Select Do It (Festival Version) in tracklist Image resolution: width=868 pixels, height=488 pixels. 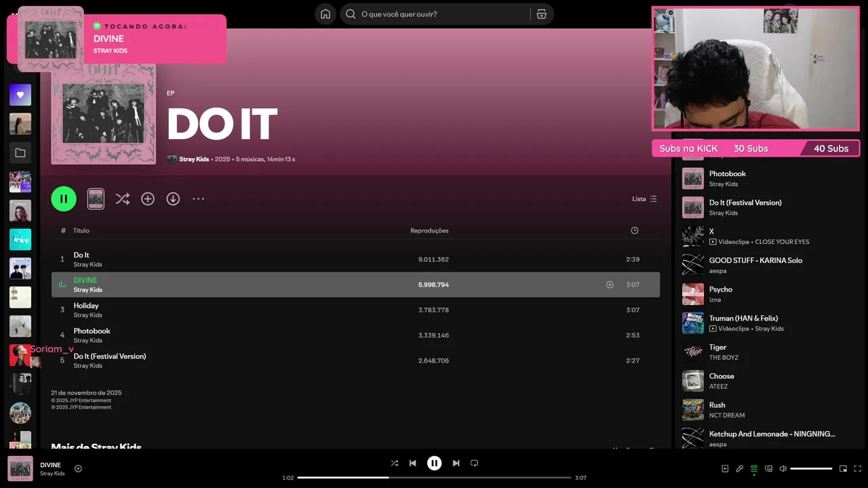pyautogui.click(x=355, y=360)
